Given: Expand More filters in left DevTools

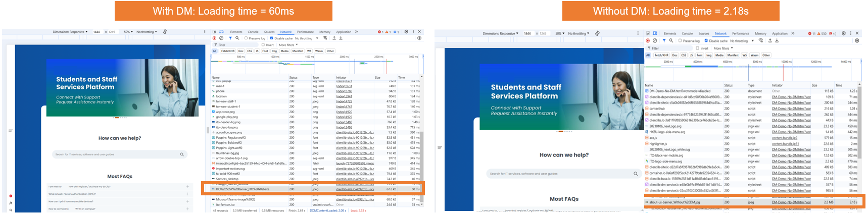Looking at the screenshot, I should coord(288,45).
